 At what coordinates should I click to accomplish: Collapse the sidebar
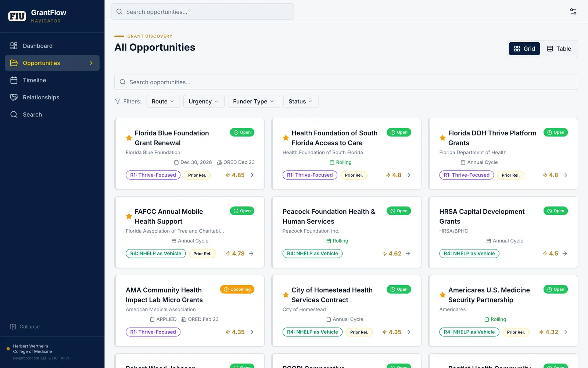tap(25, 327)
